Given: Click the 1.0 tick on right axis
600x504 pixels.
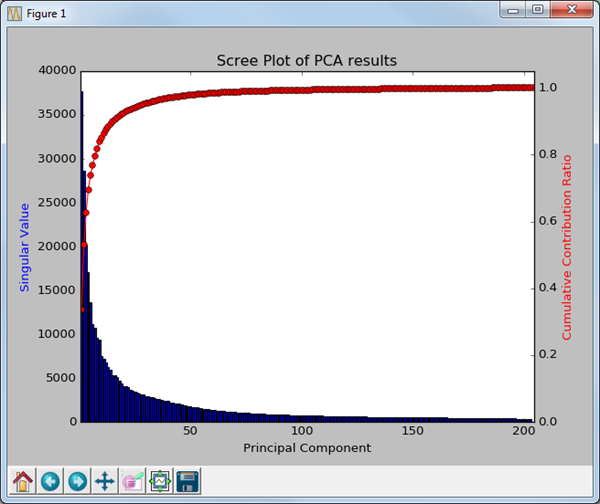Looking at the screenshot, I should (x=549, y=88).
